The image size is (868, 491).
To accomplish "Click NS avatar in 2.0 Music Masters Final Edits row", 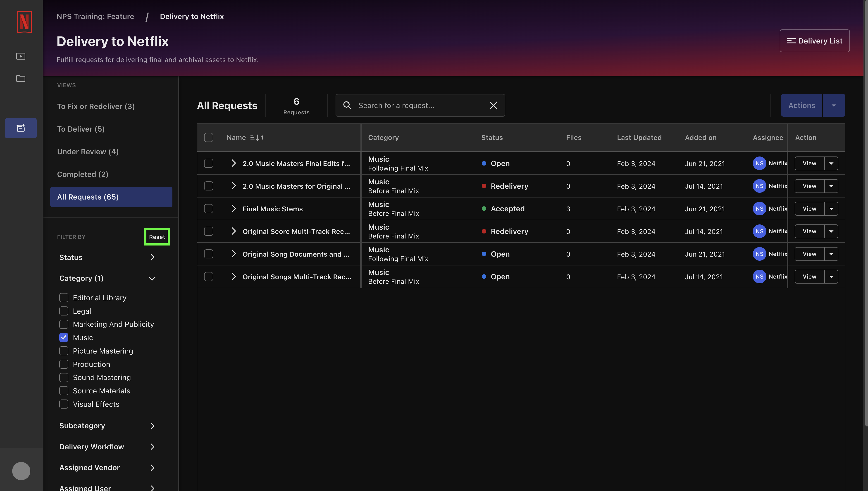I will [759, 164].
